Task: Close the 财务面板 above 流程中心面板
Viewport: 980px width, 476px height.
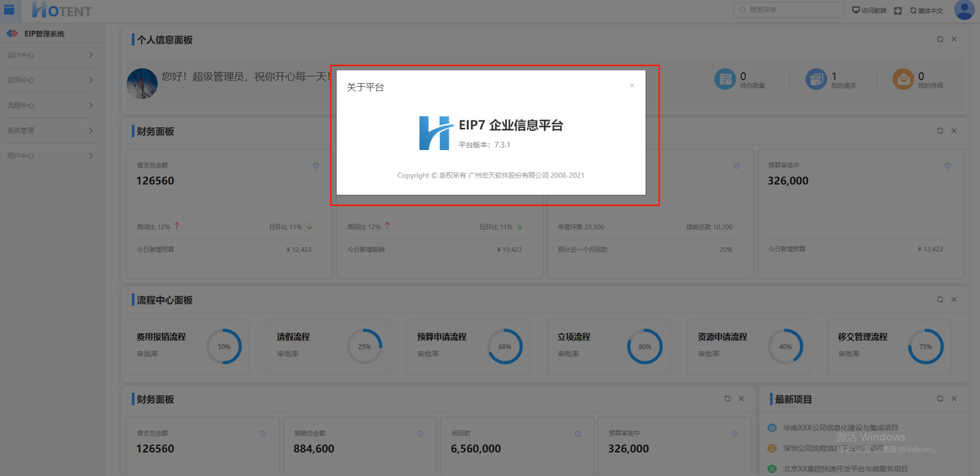Action: coord(954,131)
